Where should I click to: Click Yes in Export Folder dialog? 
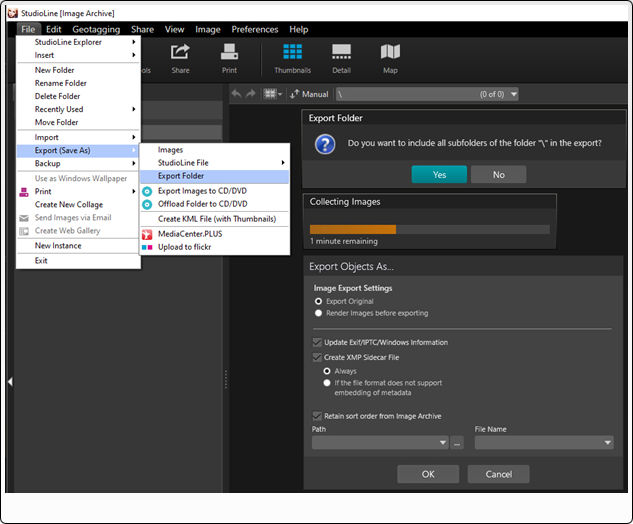pos(439,174)
